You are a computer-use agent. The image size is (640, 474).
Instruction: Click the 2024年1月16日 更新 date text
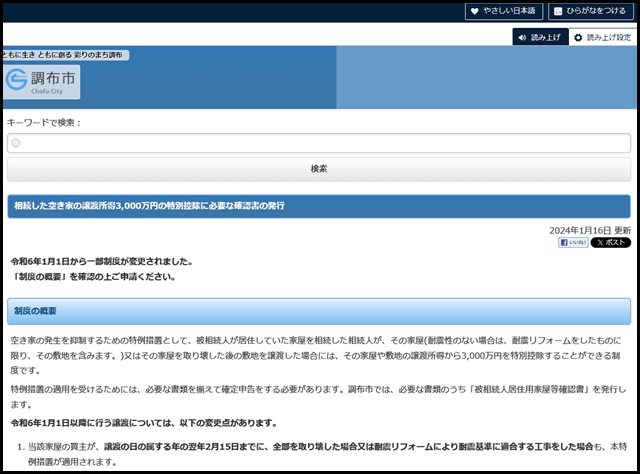pyautogui.click(x=590, y=230)
